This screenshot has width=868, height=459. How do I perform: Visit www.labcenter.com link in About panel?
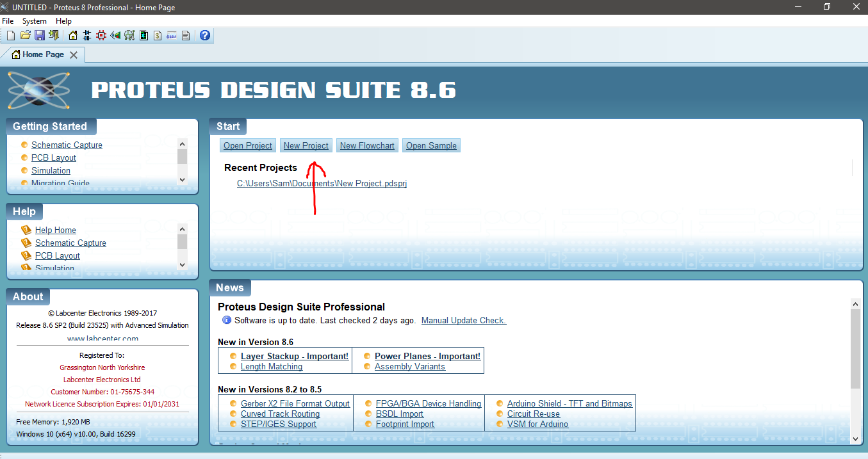pyautogui.click(x=102, y=339)
